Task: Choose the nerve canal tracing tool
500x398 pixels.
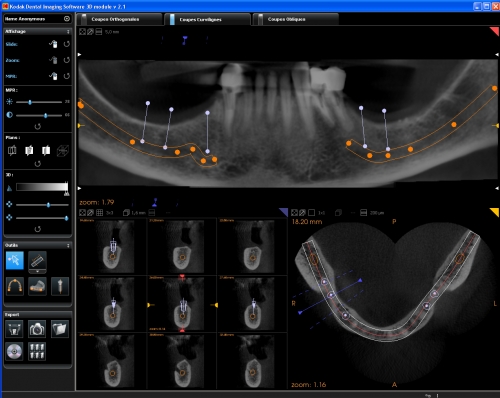Action: click(37, 286)
